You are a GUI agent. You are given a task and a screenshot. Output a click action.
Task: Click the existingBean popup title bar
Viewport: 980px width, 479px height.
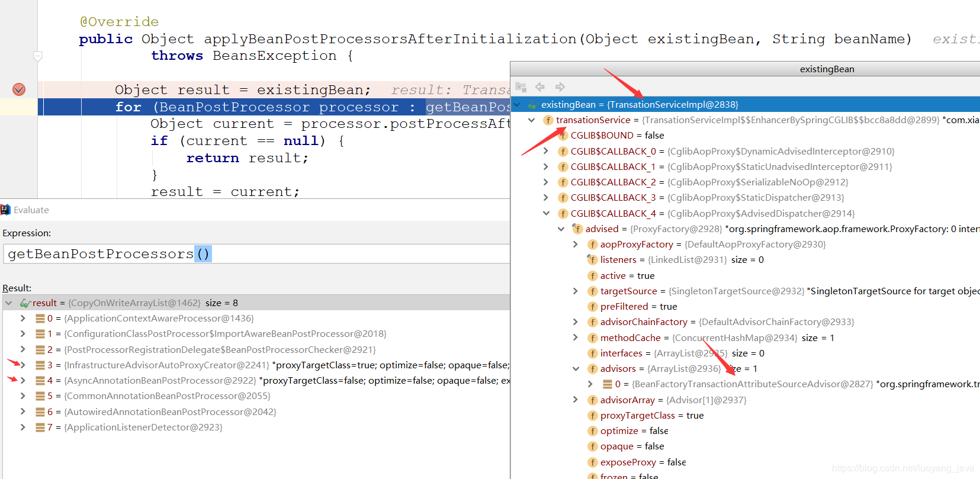tap(827, 69)
